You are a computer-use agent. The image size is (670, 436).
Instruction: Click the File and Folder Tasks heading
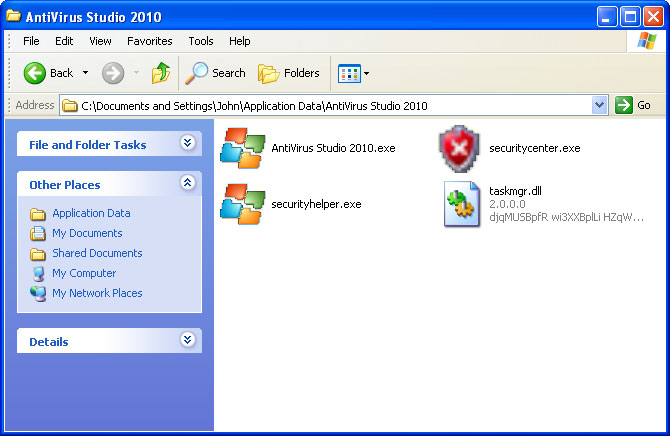click(x=88, y=145)
